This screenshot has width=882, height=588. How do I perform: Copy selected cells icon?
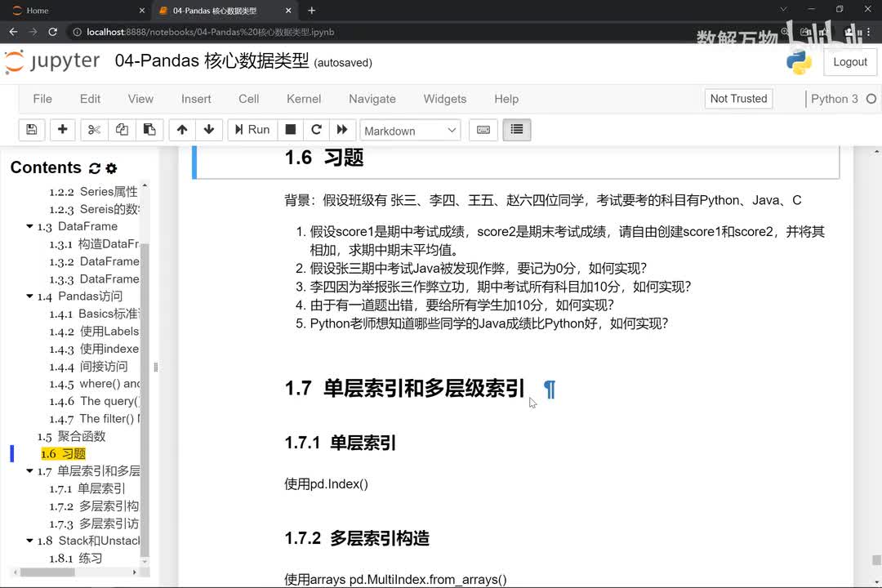tap(122, 130)
